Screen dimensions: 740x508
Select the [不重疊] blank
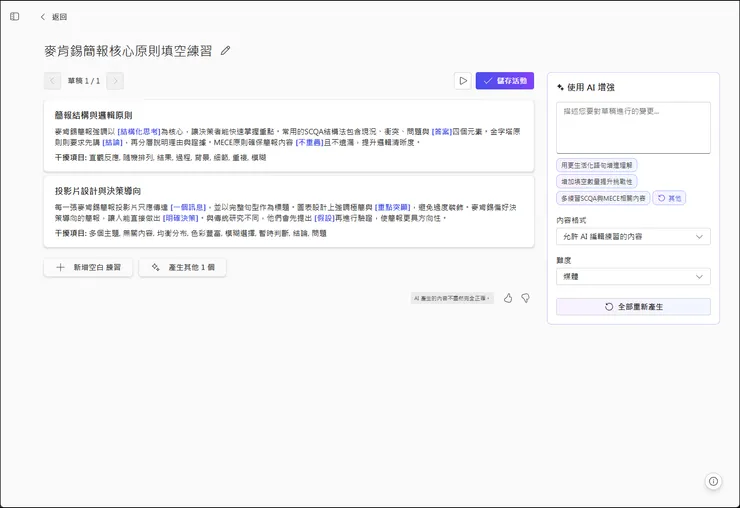(310, 142)
